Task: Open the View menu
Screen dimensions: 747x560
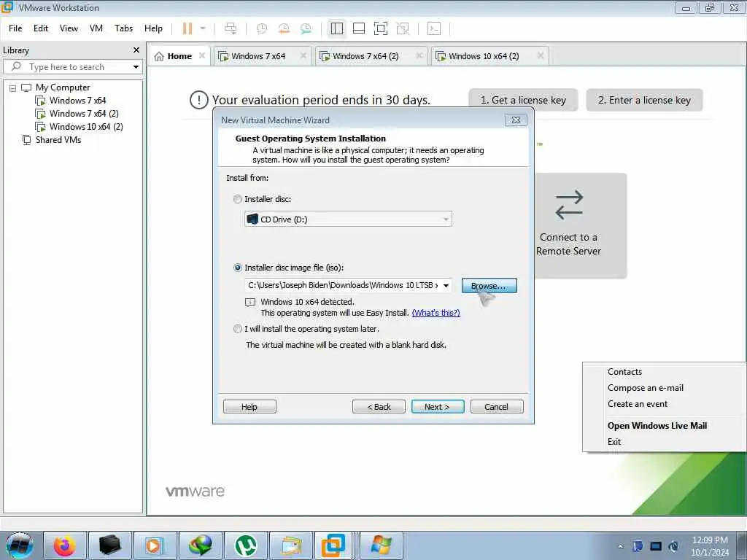Action: 69,28
